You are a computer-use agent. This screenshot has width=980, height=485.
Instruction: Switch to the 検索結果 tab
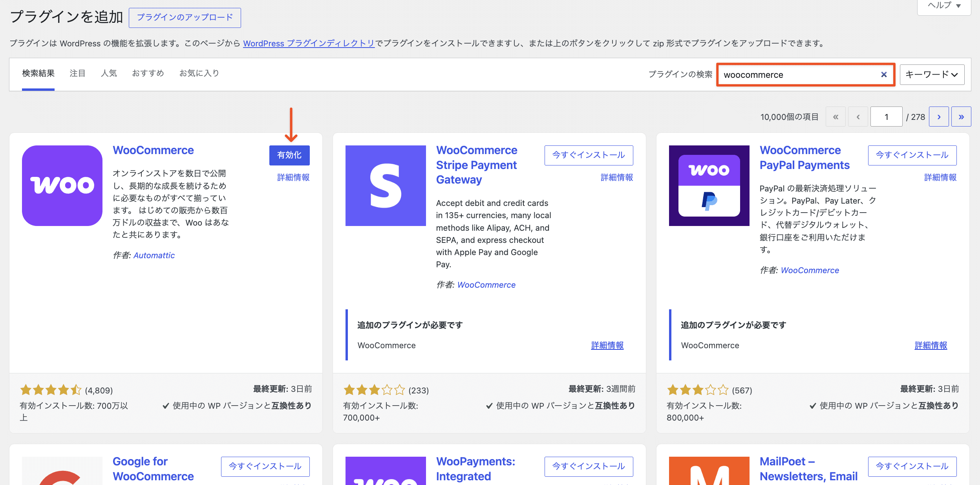(38, 73)
